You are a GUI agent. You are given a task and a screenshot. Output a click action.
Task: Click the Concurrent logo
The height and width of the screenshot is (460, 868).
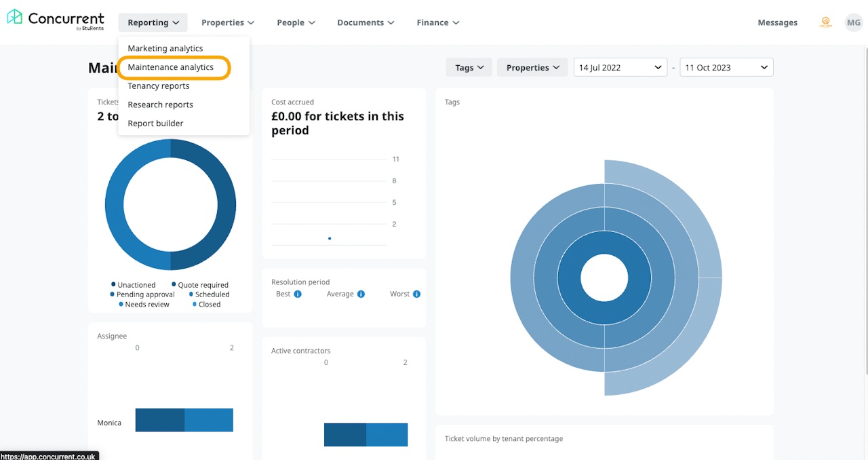coord(56,20)
